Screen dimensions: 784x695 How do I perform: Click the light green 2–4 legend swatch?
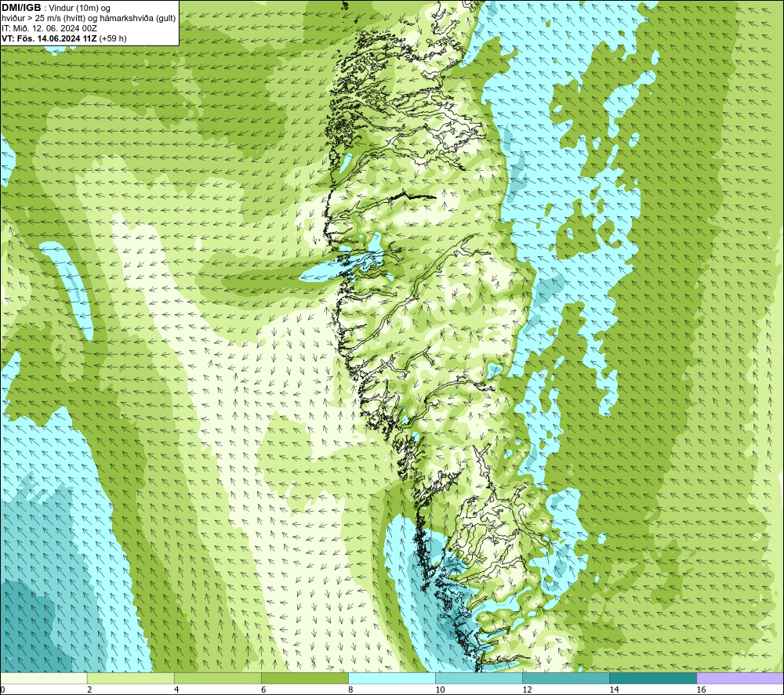point(131,678)
